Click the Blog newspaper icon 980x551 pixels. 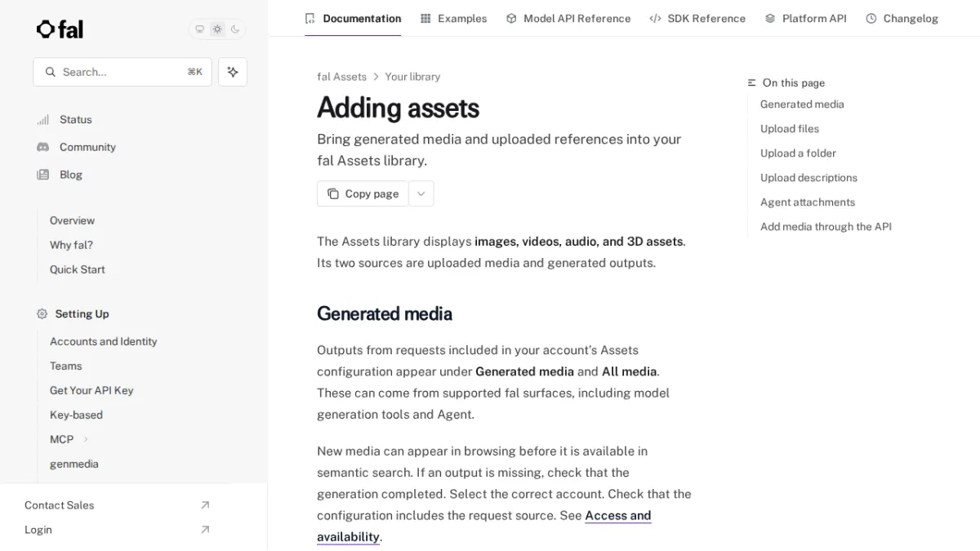pyautogui.click(x=42, y=175)
